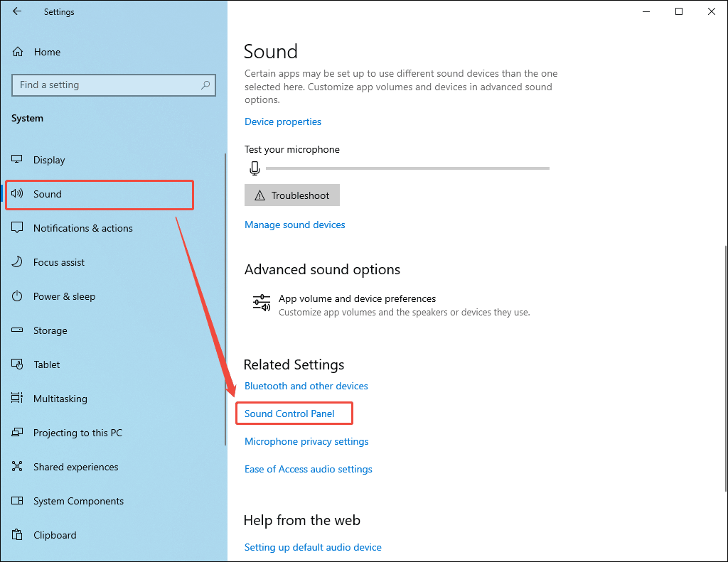Click the Home icon to return to Settings
728x562 pixels.
19,51
